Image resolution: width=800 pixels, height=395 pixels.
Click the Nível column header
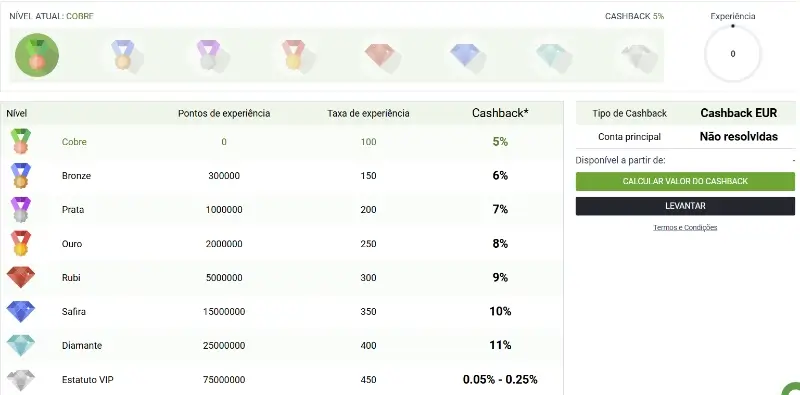pyautogui.click(x=17, y=113)
